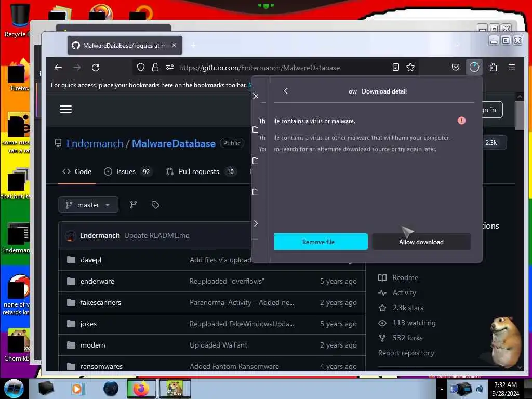The image size is (532, 399).
Task: Open GitHub's hamburger navigation menu
Action: 66,109
